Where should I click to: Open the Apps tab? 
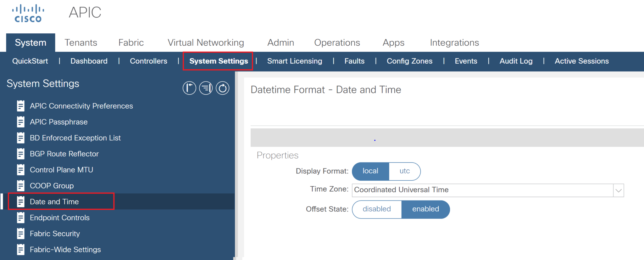point(393,42)
